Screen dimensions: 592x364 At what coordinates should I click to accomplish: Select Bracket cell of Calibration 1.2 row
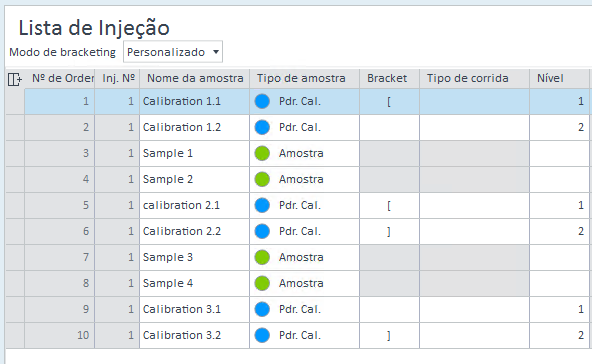pos(389,127)
